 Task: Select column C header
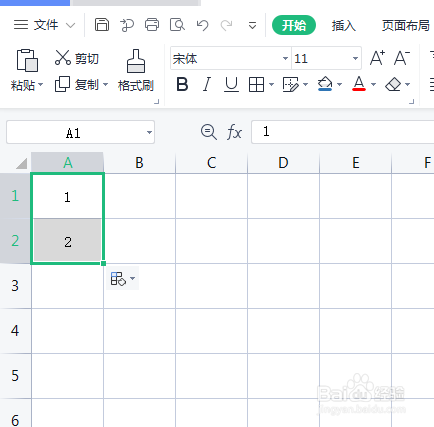pyautogui.click(x=211, y=163)
